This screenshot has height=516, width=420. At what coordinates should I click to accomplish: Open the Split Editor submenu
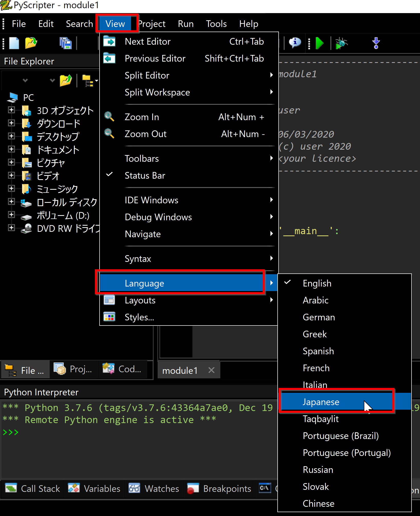[x=189, y=75]
